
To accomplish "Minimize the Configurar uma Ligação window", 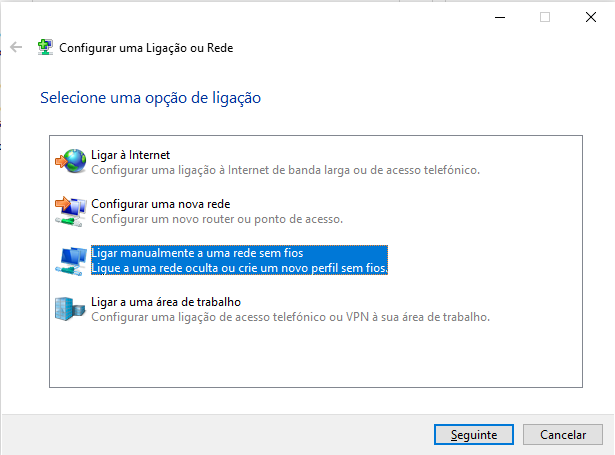I will tap(500, 17).
